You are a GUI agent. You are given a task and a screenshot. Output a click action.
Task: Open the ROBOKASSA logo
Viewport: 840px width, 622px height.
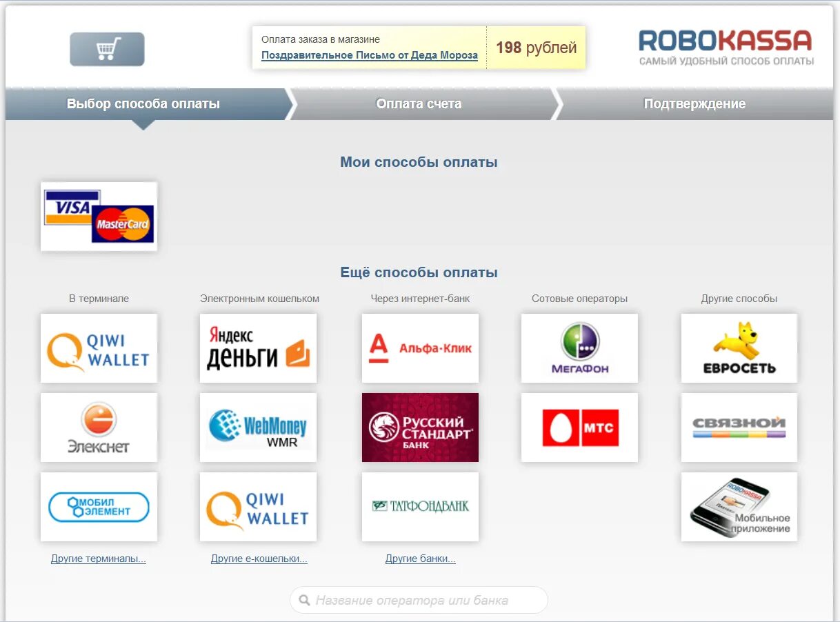pyautogui.click(x=726, y=48)
